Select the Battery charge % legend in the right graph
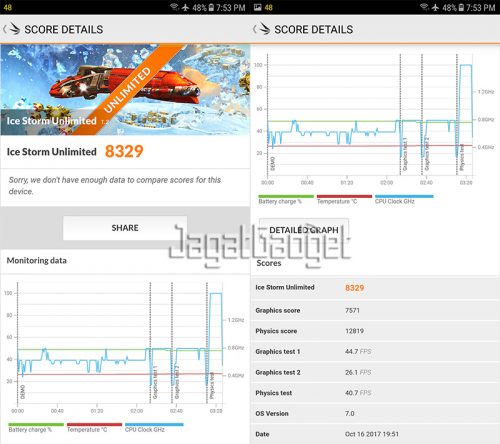500x444 pixels. [286, 199]
